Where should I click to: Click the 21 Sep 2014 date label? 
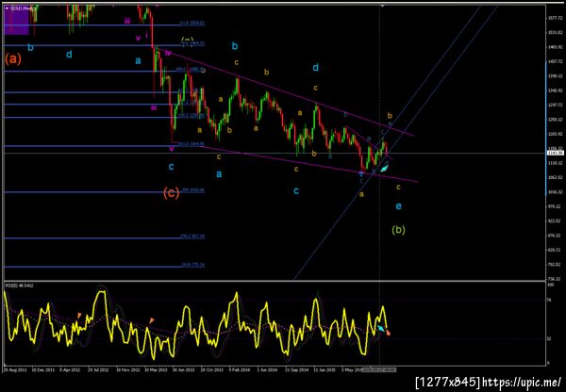pos(295,370)
